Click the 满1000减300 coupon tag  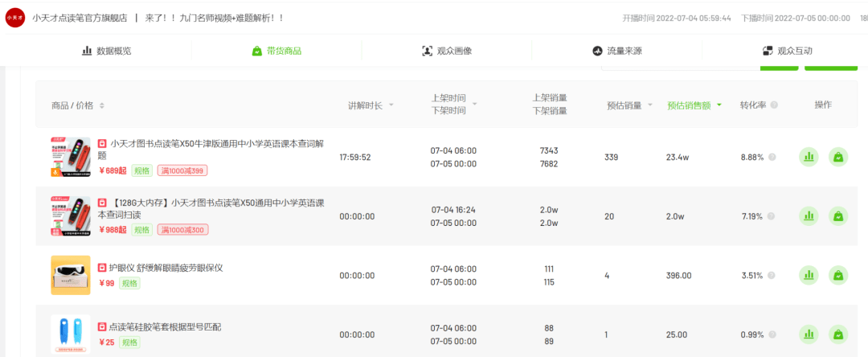coord(182,230)
